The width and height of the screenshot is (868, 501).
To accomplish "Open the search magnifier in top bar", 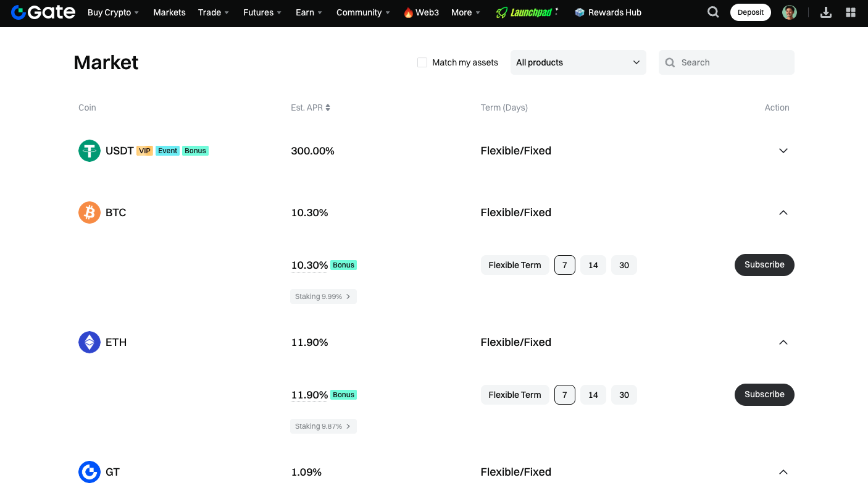I will (713, 12).
